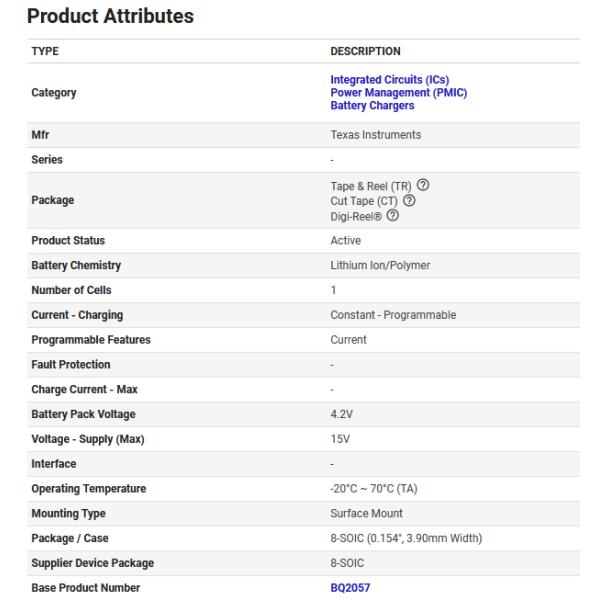Click the 4.2V battery pack voltage value
Image resolution: width=600 pixels, height=600 pixels.
(x=341, y=414)
